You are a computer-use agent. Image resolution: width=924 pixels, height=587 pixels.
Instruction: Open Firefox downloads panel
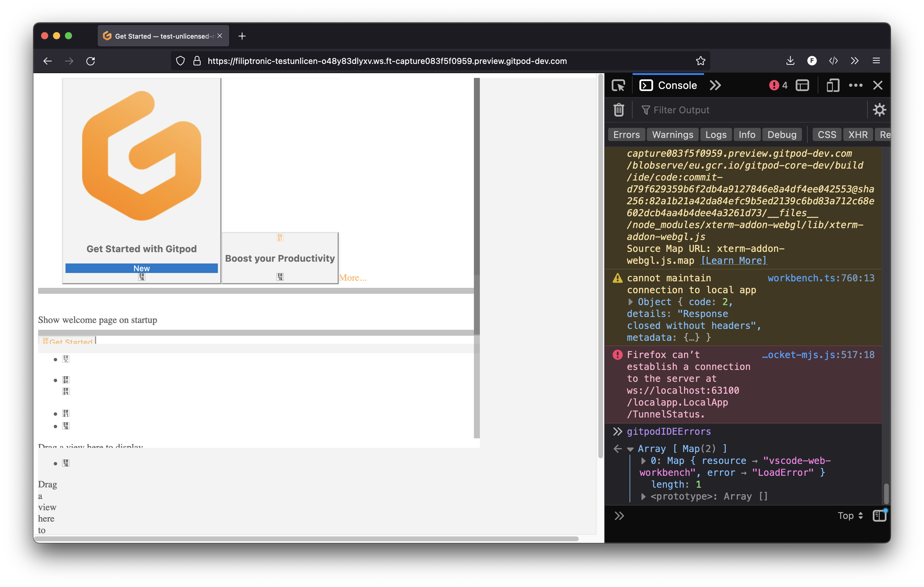(790, 61)
